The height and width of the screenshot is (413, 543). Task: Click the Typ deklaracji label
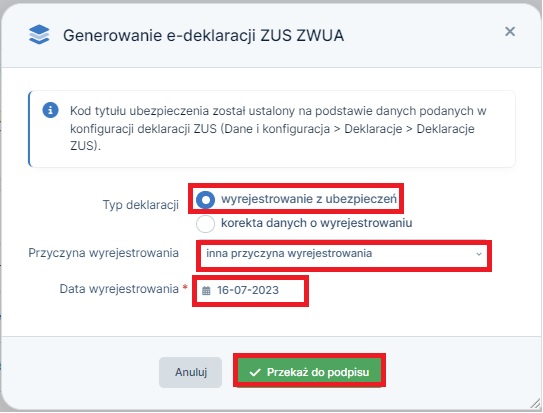coord(141,205)
